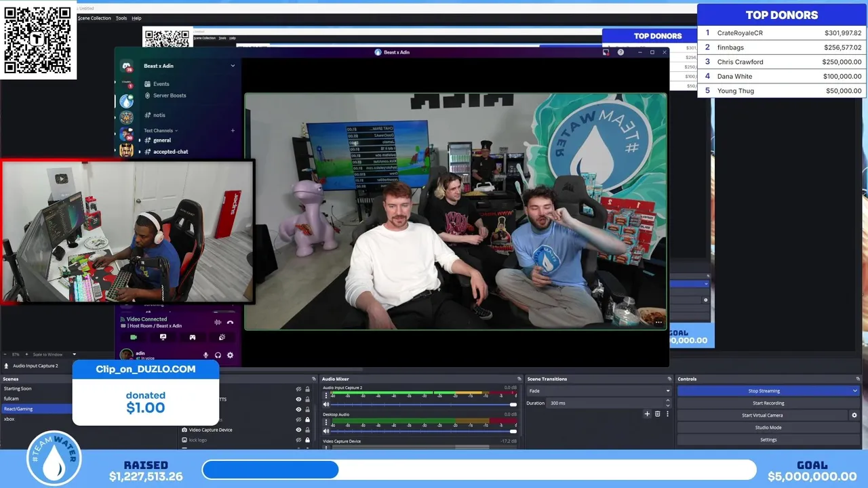Collapse the Text Channels category
868x488 pixels.
click(x=161, y=131)
